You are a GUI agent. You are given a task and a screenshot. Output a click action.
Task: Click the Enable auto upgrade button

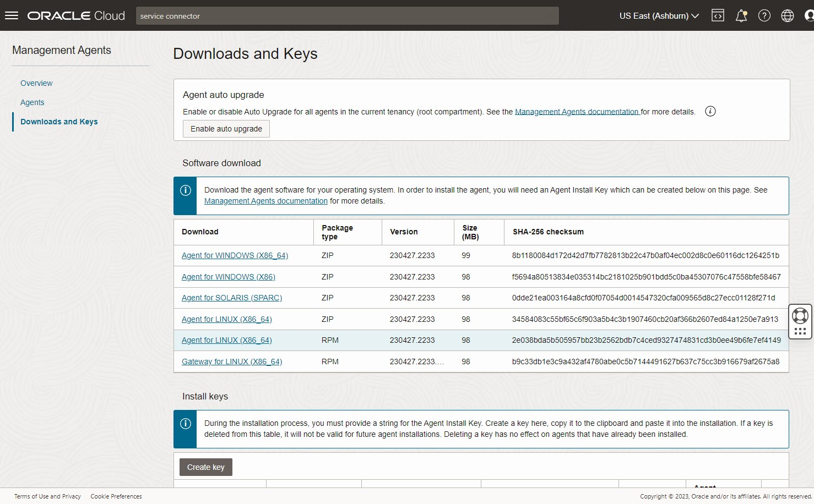click(226, 129)
